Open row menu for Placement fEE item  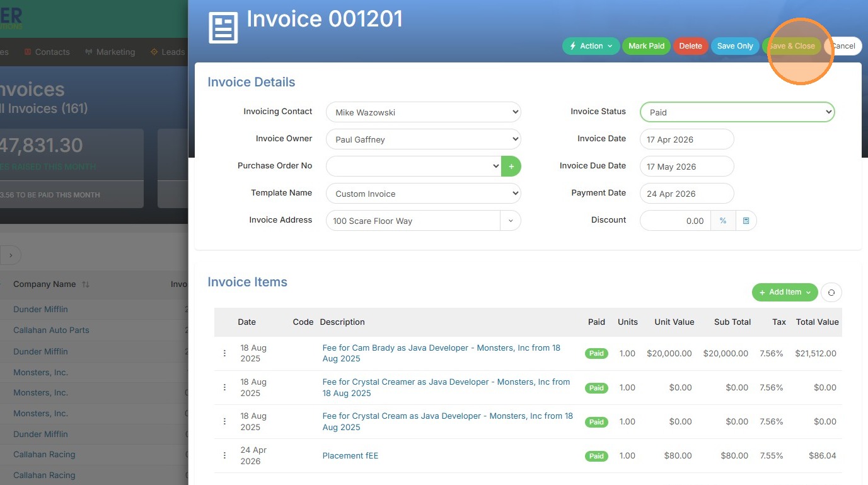coord(224,455)
